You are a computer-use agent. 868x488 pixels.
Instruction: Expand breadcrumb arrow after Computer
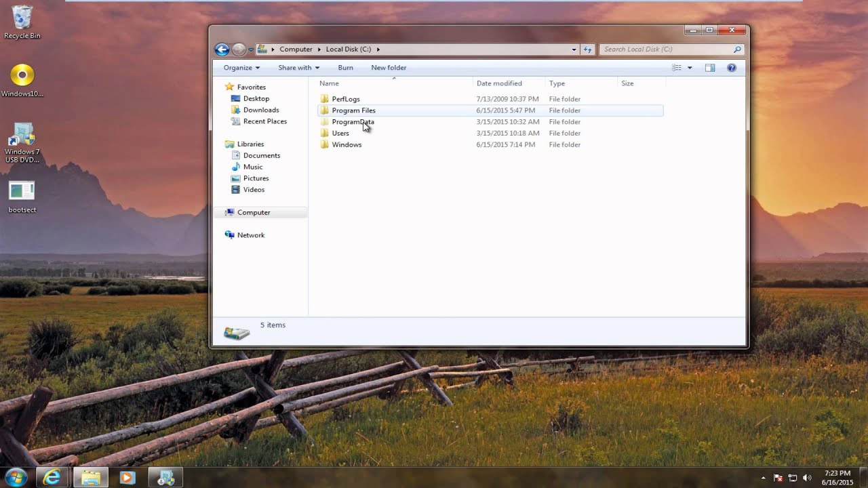[x=319, y=49]
